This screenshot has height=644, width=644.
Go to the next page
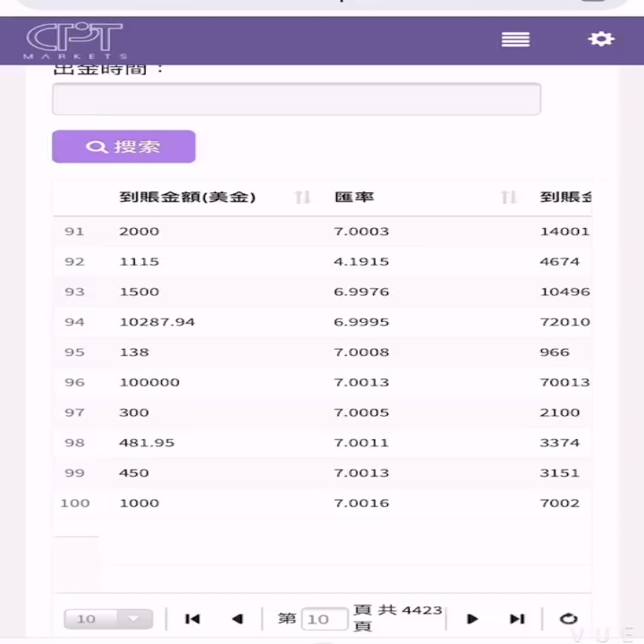coord(472,619)
